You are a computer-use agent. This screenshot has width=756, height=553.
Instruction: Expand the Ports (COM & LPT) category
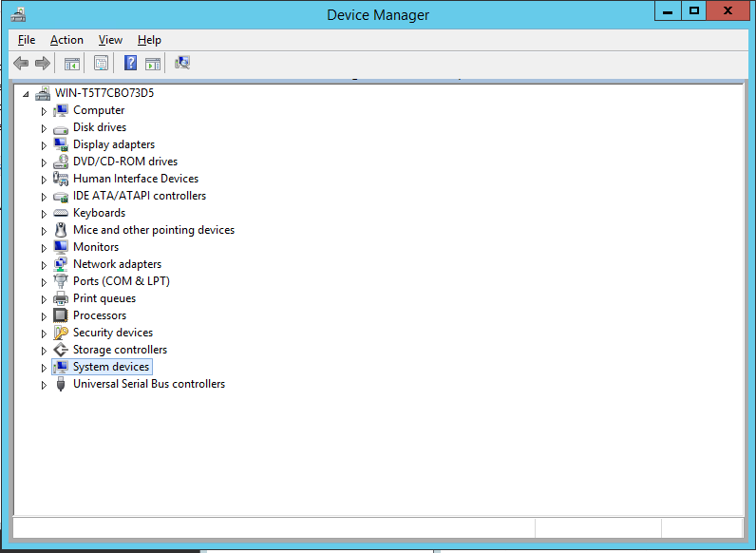pos(44,283)
